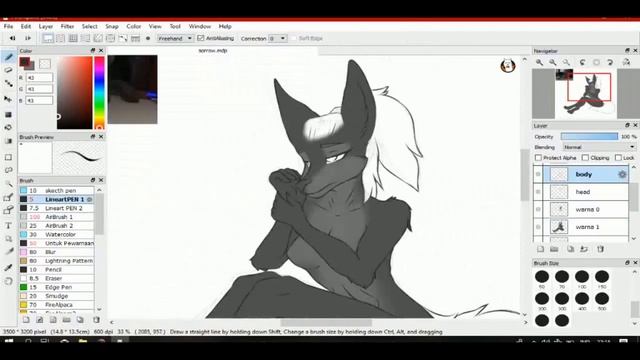
Task: Open the Blending mode dropdown
Action: tap(599, 147)
